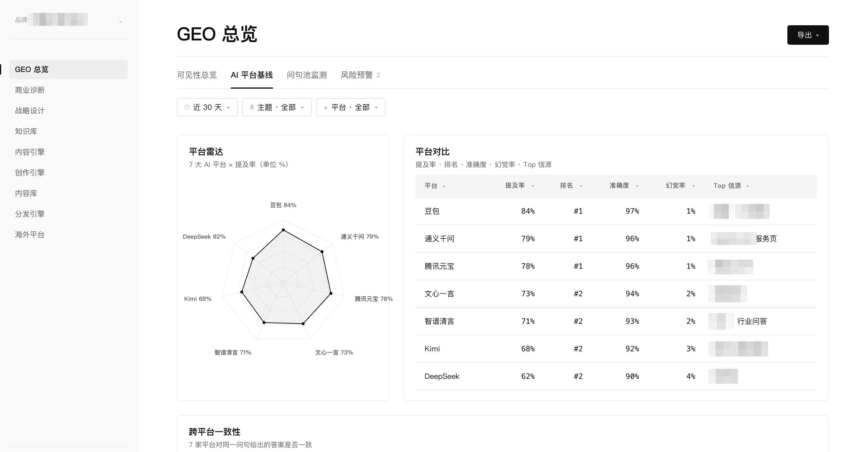The height and width of the screenshot is (452, 868).
Task: Sort table by 幻觉率 column
Action: pos(680,186)
